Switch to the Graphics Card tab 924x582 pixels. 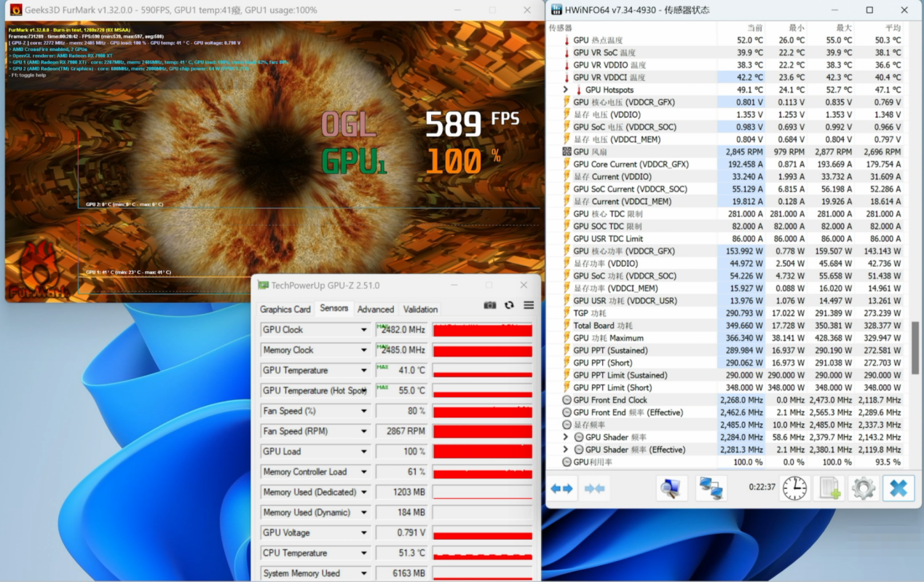tap(285, 309)
